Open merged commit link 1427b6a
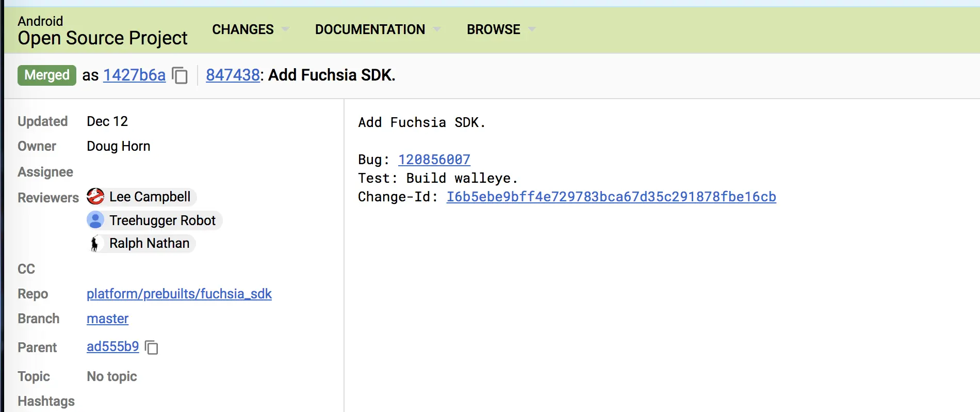 [x=134, y=75]
